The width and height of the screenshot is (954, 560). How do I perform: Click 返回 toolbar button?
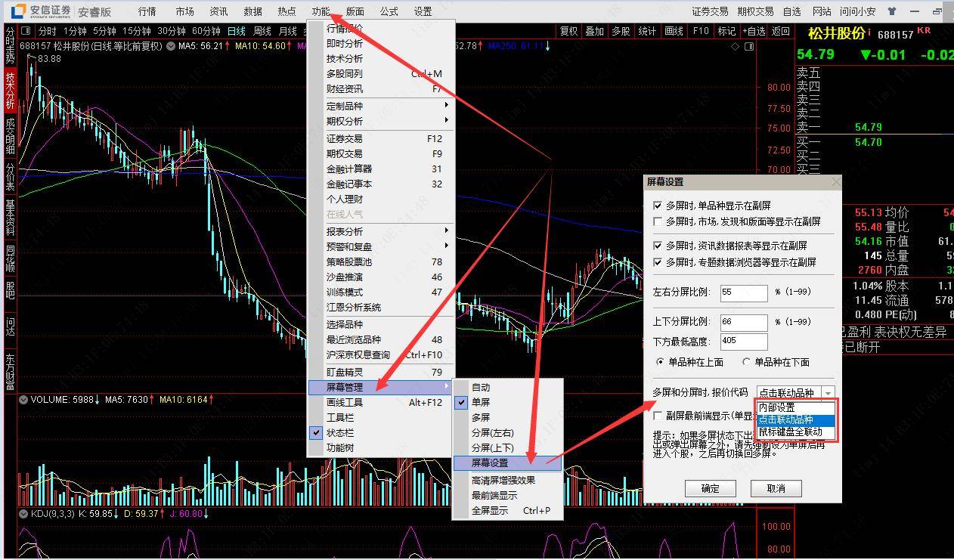pyautogui.click(x=780, y=31)
